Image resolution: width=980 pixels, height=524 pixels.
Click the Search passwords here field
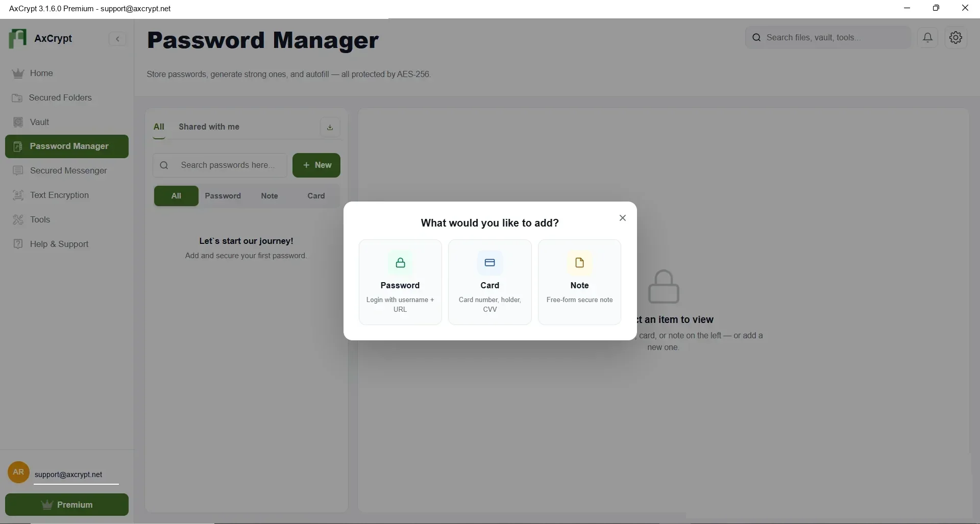220,165
